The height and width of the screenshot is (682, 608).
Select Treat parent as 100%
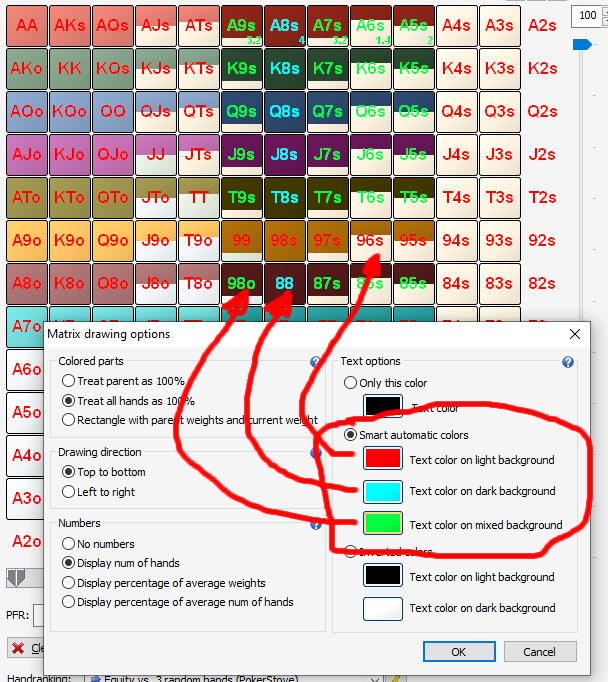tap(124, 381)
